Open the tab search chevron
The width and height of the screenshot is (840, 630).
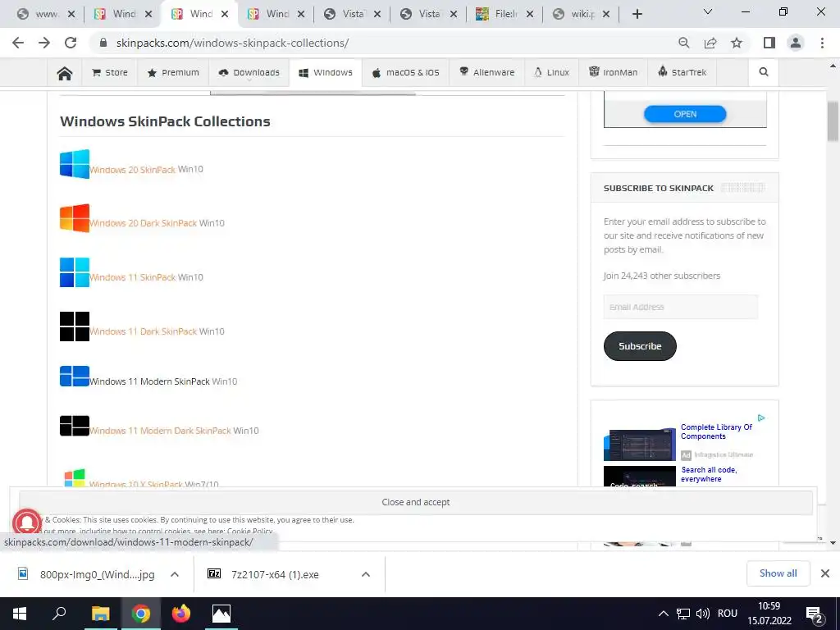[x=708, y=11]
